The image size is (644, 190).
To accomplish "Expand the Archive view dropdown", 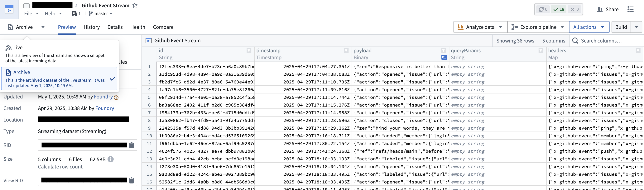I will [x=43, y=27].
